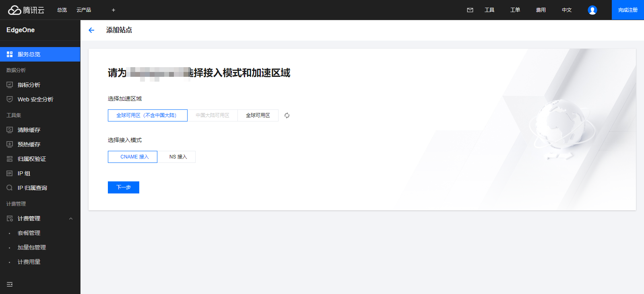
Task: Select 全球可用区（不含中国大陆）region option
Action: tap(148, 115)
